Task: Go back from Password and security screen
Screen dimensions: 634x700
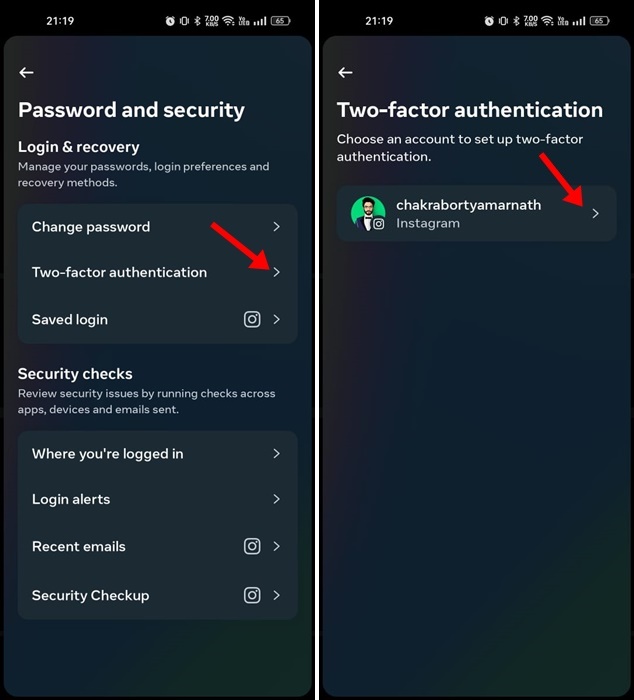Action: [26, 72]
